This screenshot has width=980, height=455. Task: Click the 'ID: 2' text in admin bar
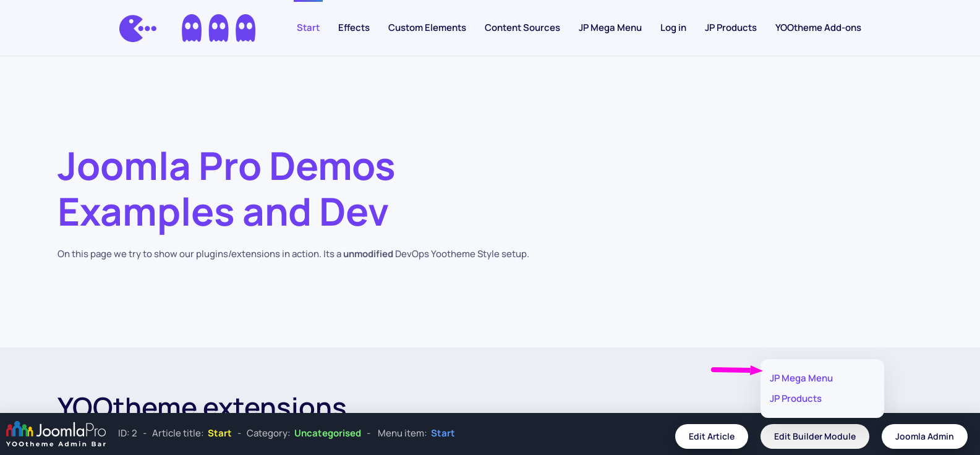point(127,433)
